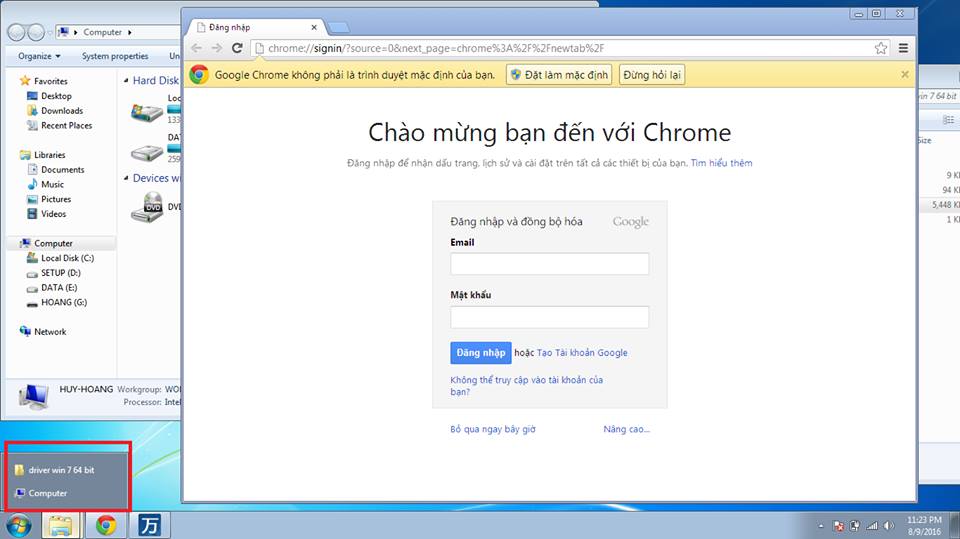Click the blue Đăng nhập button
The width and height of the screenshot is (960, 539).
coord(481,353)
